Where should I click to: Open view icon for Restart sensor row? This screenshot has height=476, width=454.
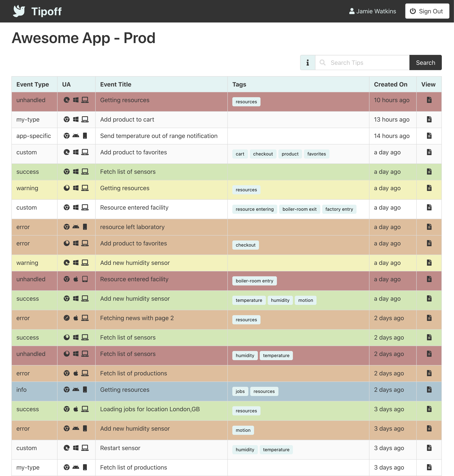point(429,448)
